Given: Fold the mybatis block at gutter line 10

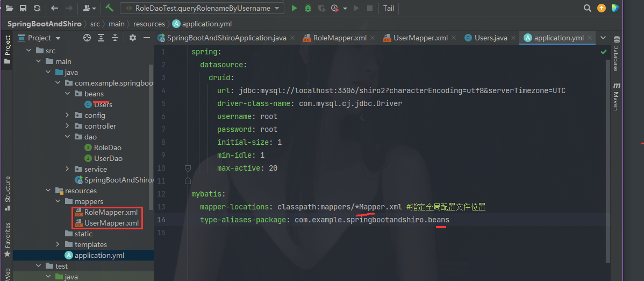Looking at the screenshot, I should (x=188, y=168).
